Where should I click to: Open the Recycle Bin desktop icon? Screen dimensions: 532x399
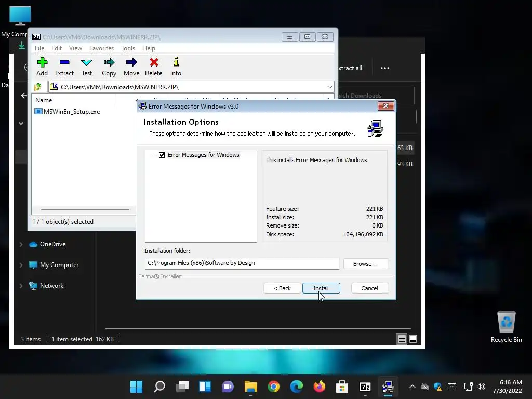coord(506,326)
